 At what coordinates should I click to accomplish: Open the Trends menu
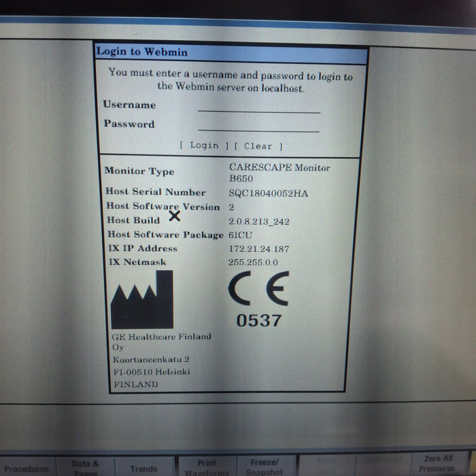tap(143, 469)
